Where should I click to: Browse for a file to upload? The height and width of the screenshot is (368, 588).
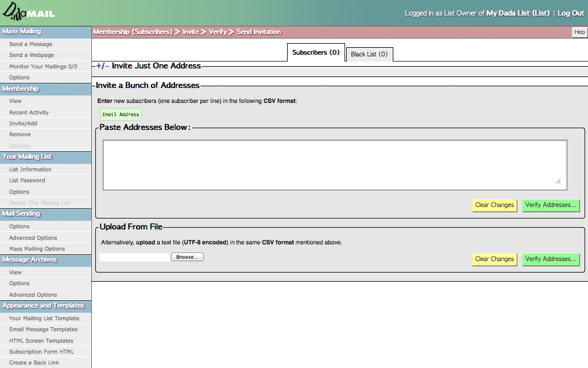pyautogui.click(x=187, y=257)
